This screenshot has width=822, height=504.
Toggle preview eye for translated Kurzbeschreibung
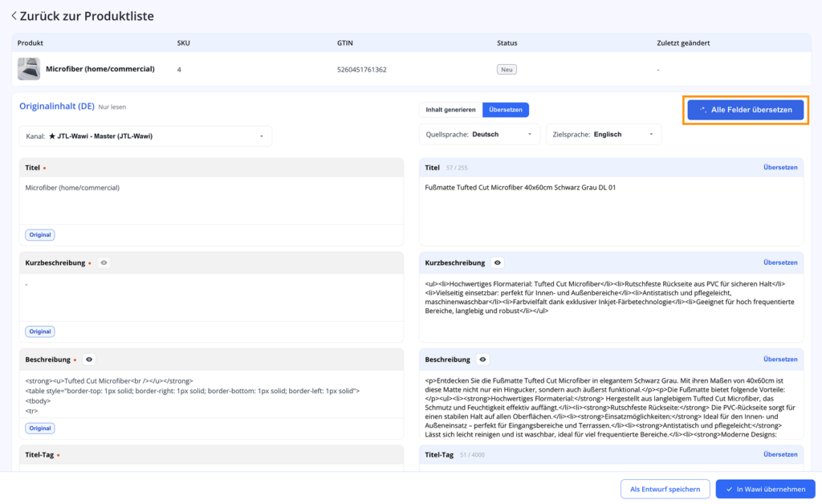498,263
